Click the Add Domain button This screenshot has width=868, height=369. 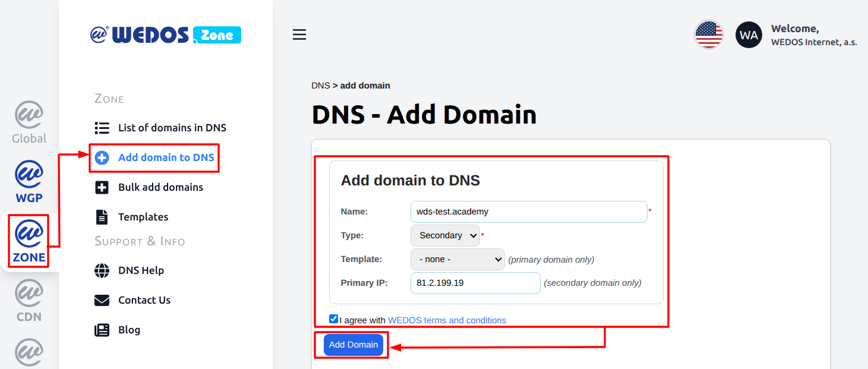coord(353,345)
